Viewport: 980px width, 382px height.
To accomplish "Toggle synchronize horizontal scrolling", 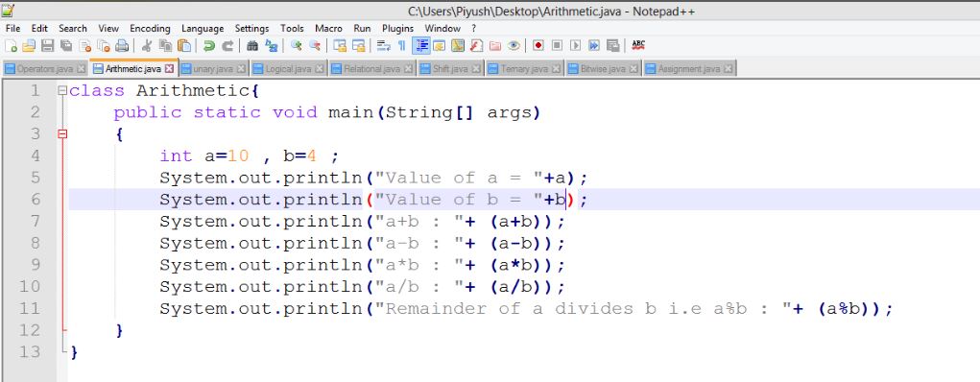I will point(358,46).
